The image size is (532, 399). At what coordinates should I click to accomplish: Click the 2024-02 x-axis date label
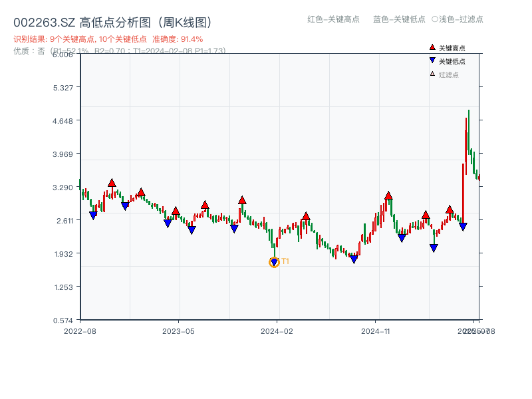click(x=277, y=331)
